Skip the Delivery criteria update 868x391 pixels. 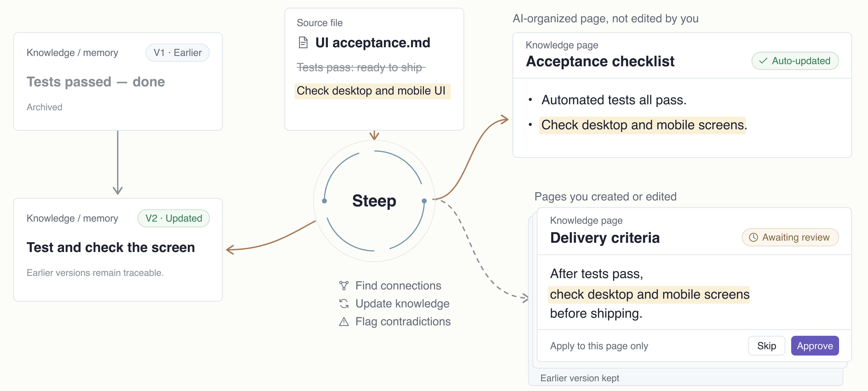(767, 346)
